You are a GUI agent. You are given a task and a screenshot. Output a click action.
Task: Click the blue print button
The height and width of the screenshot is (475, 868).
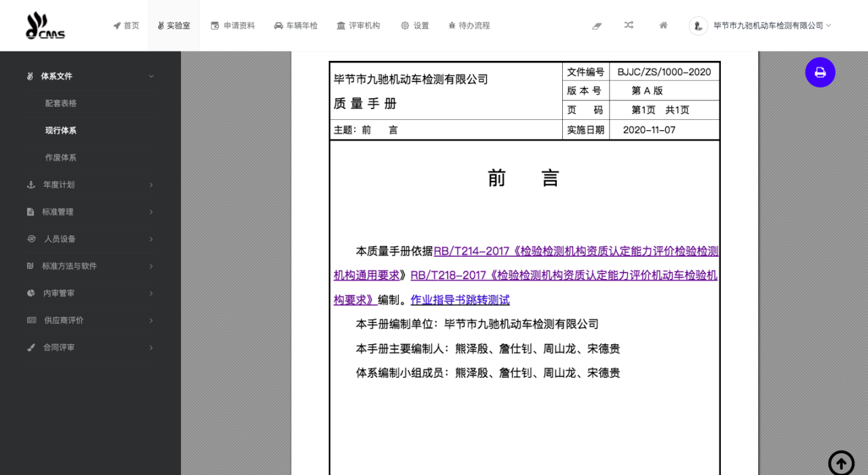pos(820,73)
